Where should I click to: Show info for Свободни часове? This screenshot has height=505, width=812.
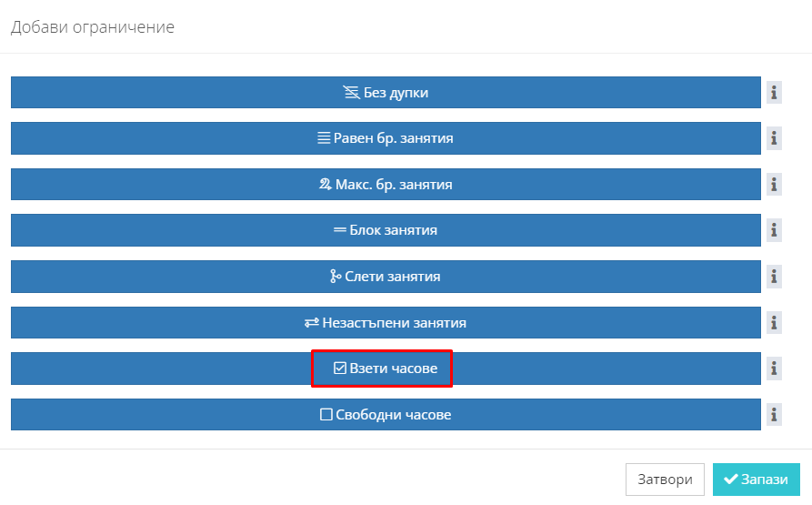click(x=774, y=414)
